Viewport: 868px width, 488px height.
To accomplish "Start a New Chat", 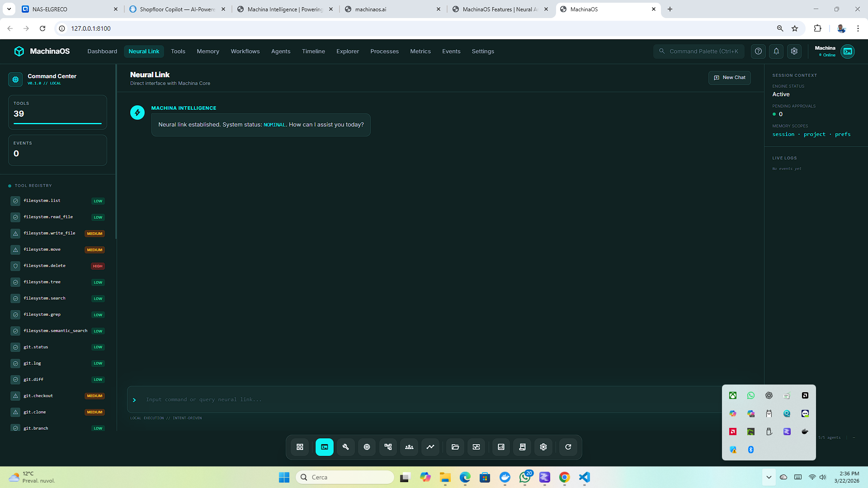I will coord(729,78).
